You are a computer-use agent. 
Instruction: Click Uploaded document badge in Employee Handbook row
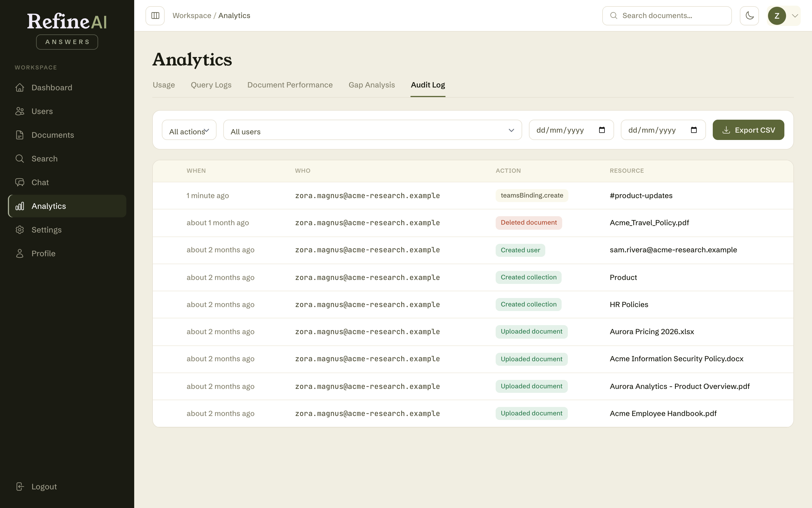click(x=531, y=413)
